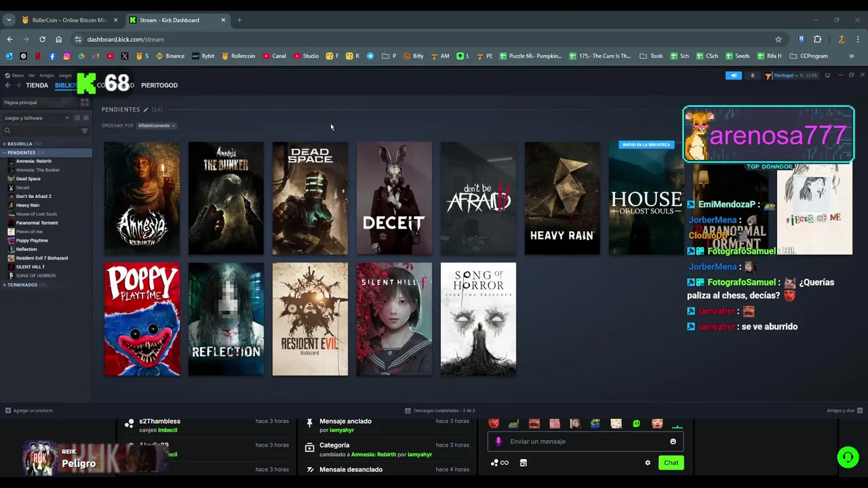Open the Juegos y Software filter dropdown

pyautogui.click(x=37, y=118)
